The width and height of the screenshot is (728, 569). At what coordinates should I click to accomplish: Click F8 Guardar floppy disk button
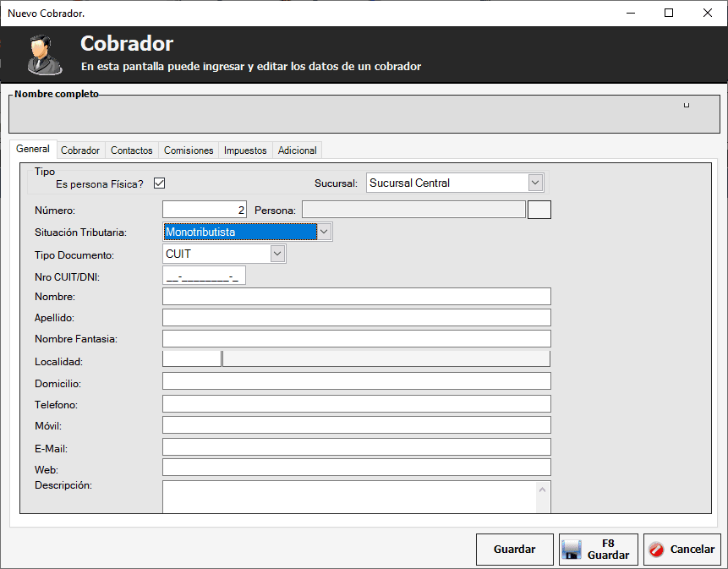point(599,550)
